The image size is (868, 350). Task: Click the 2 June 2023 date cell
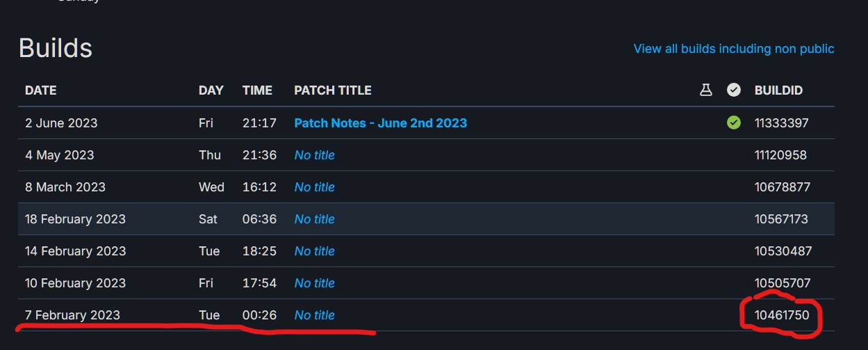(61, 123)
